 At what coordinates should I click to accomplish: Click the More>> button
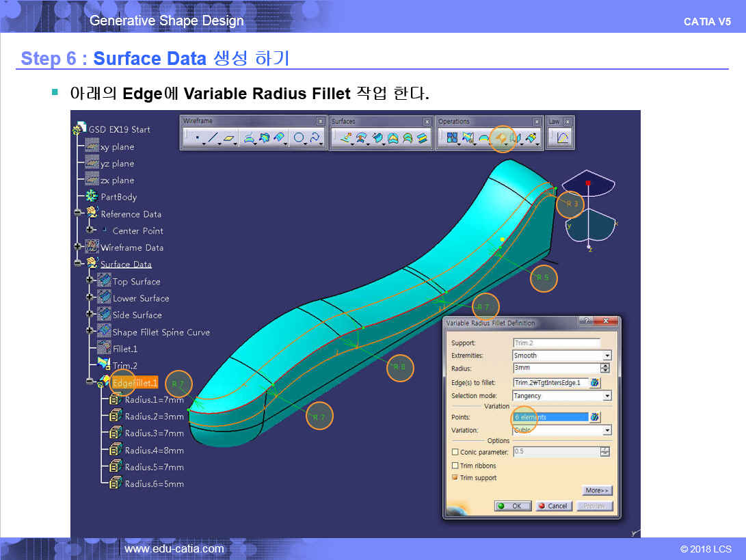tap(597, 490)
